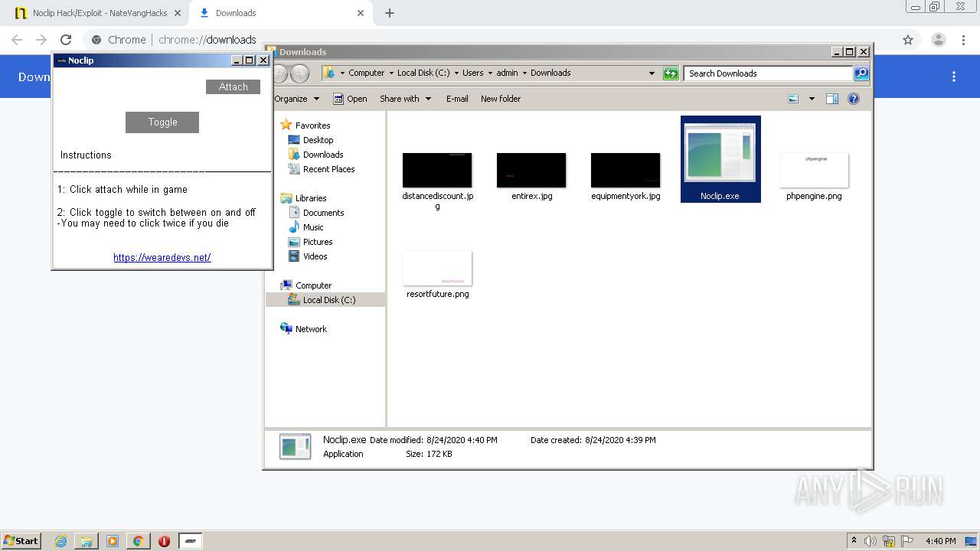Click the Toggle button in Noclip
Screen dimensions: 980x551
pos(162,122)
